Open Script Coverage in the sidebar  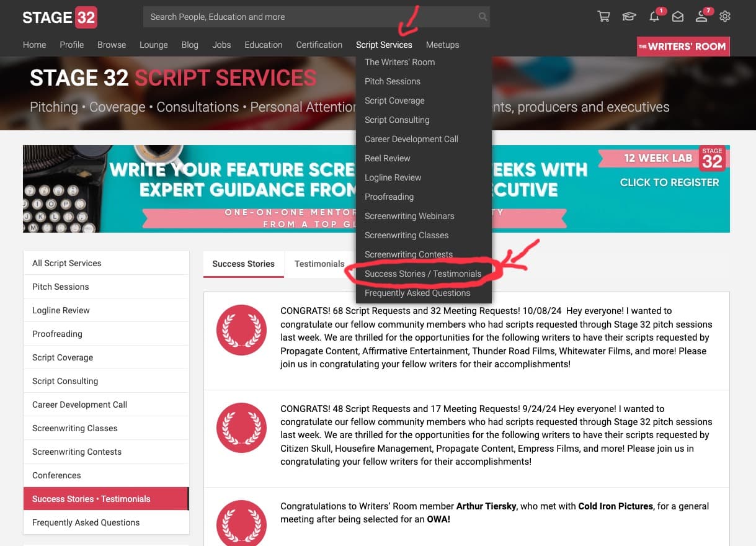(x=106, y=357)
